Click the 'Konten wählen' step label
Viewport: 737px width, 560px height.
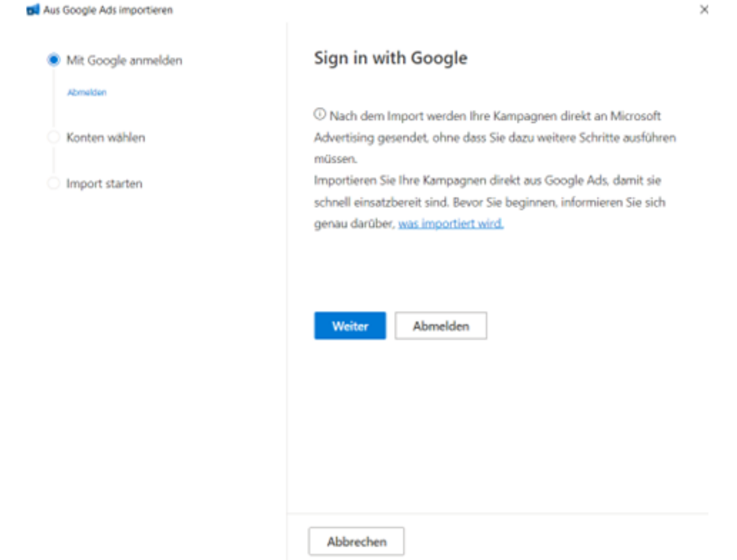tap(106, 137)
